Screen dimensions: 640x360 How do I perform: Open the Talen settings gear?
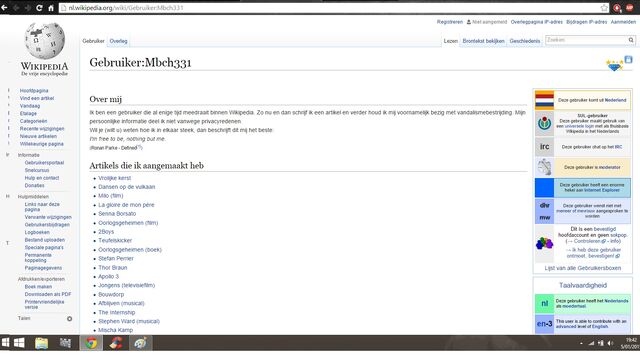pos(69,319)
